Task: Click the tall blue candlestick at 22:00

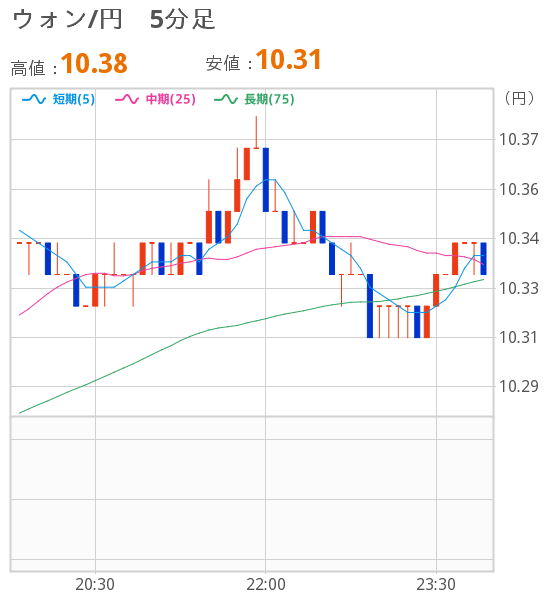Action: pyautogui.click(x=266, y=179)
